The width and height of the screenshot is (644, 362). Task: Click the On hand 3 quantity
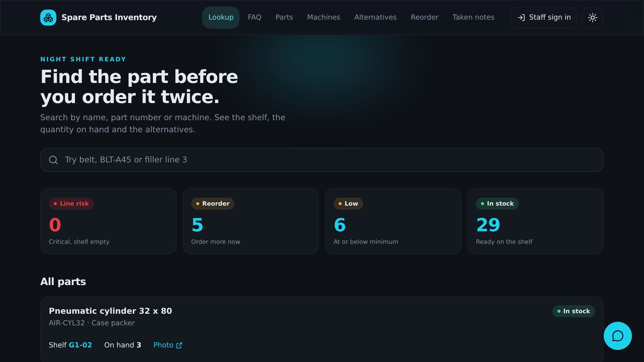(x=123, y=345)
